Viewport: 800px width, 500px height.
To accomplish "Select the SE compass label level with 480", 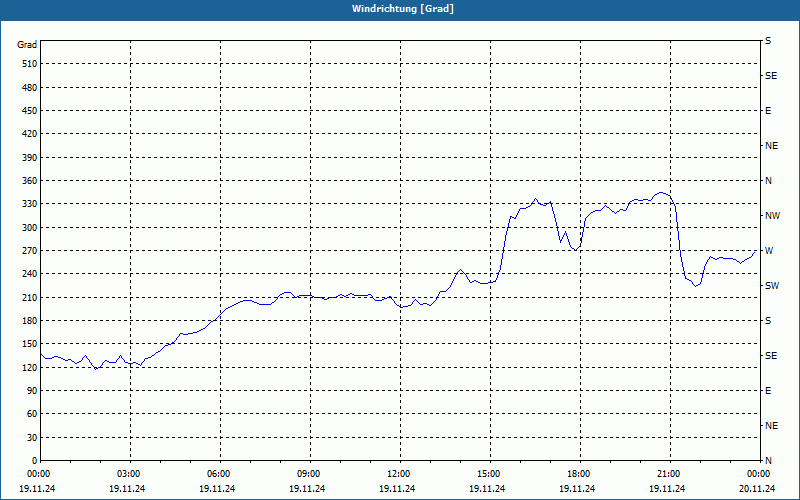I will 771,76.
